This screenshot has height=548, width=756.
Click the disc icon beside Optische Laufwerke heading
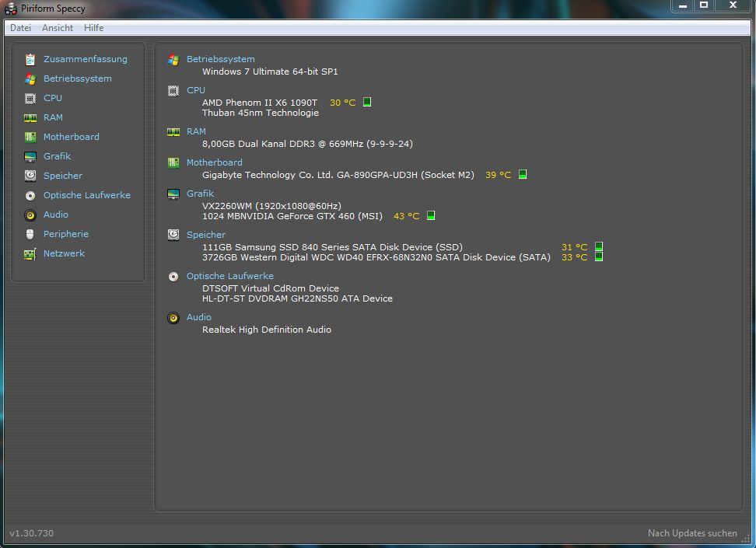point(173,277)
